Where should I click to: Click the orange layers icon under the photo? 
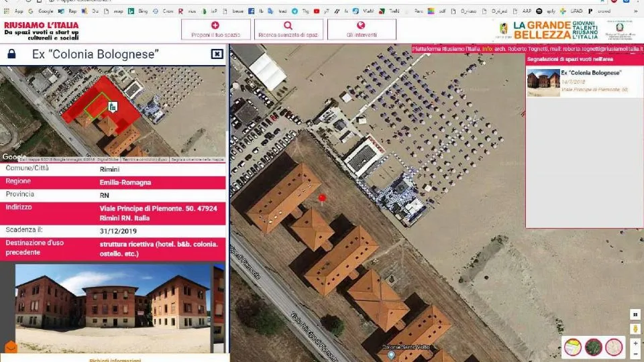click(11, 347)
